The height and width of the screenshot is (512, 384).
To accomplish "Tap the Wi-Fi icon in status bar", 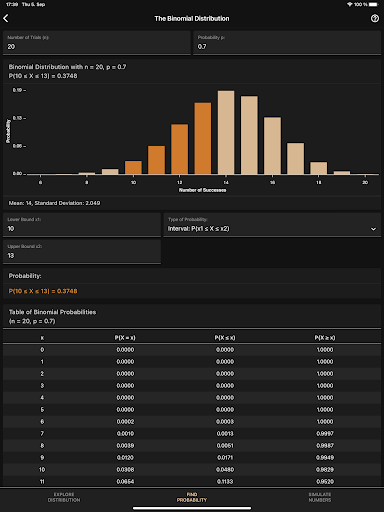I will point(350,4).
